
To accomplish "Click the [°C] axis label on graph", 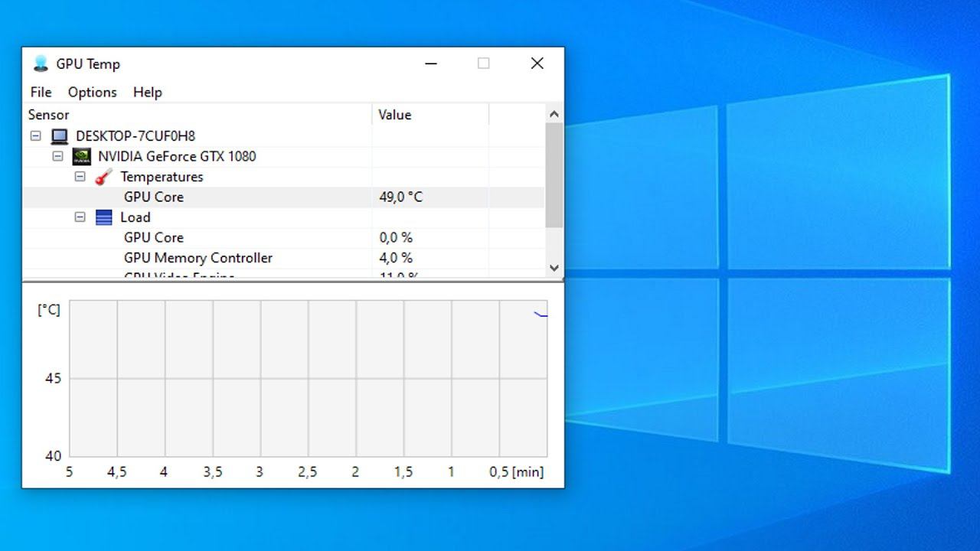I will (49, 310).
